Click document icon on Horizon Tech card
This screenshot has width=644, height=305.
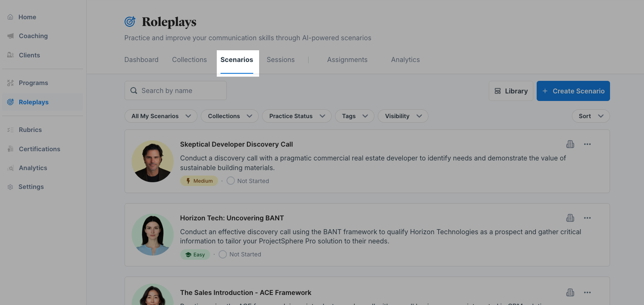click(x=570, y=218)
